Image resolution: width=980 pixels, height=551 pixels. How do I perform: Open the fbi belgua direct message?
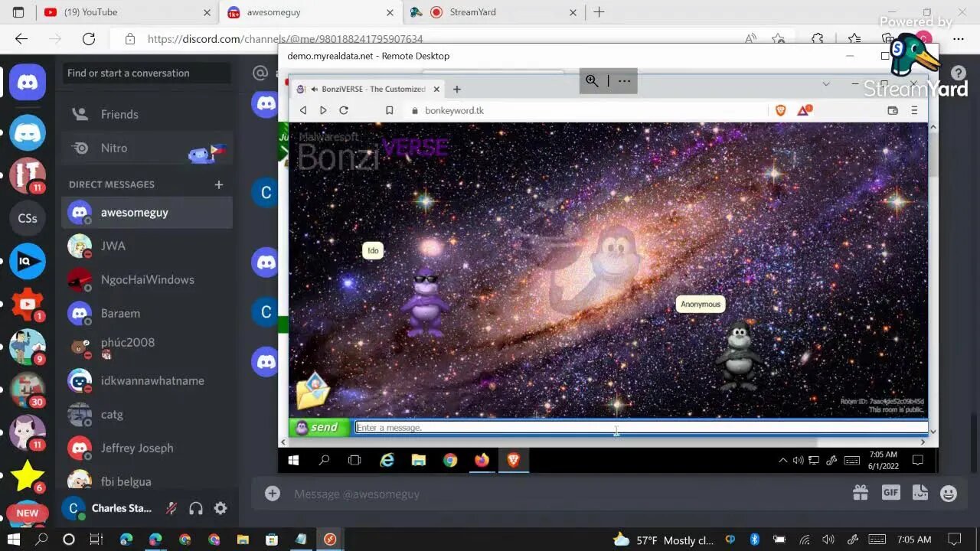(147, 481)
